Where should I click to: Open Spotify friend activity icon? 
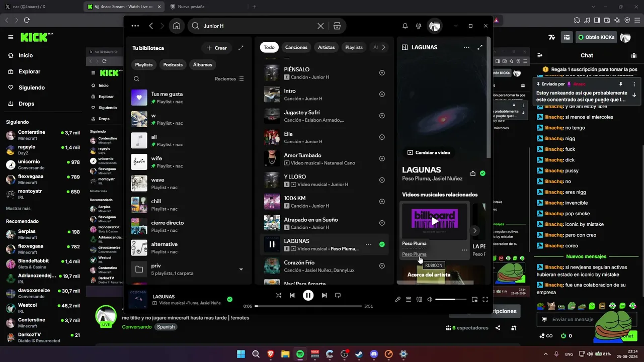click(x=419, y=26)
